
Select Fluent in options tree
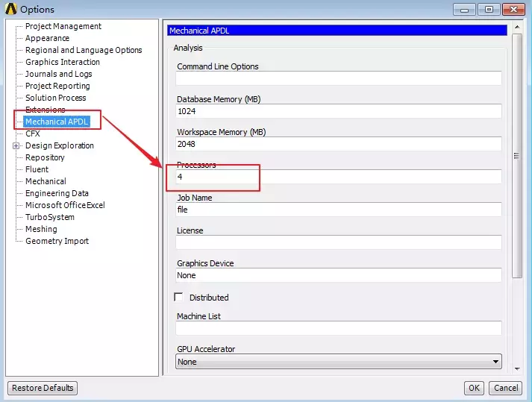[37, 169]
